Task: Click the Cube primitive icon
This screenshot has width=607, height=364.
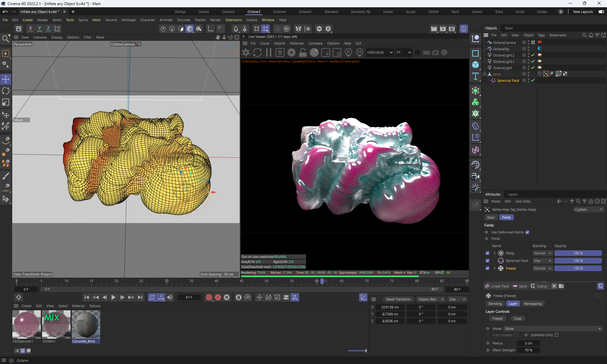Action: coord(475,65)
